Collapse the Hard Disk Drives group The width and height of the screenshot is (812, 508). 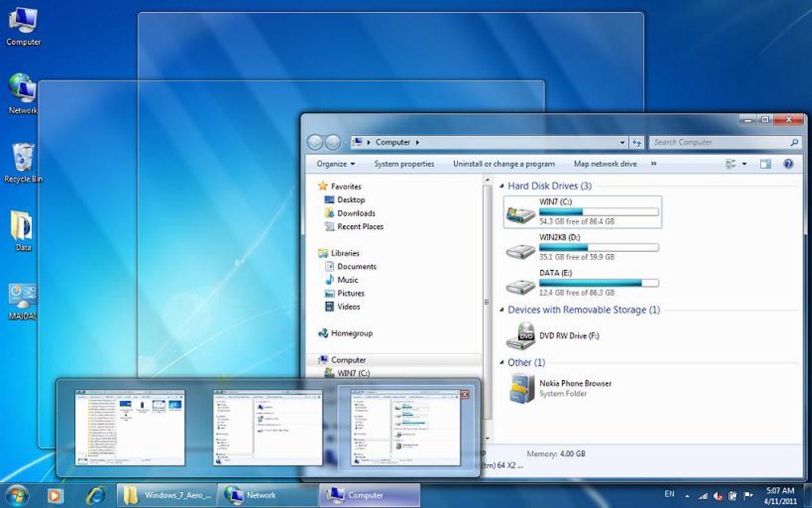tap(501, 186)
